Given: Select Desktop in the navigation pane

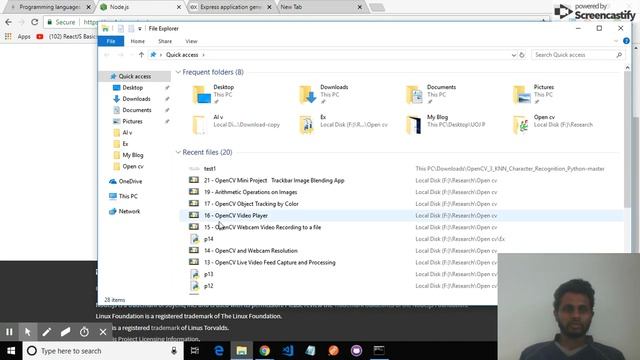Looking at the screenshot, I should pyautogui.click(x=133, y=88).
